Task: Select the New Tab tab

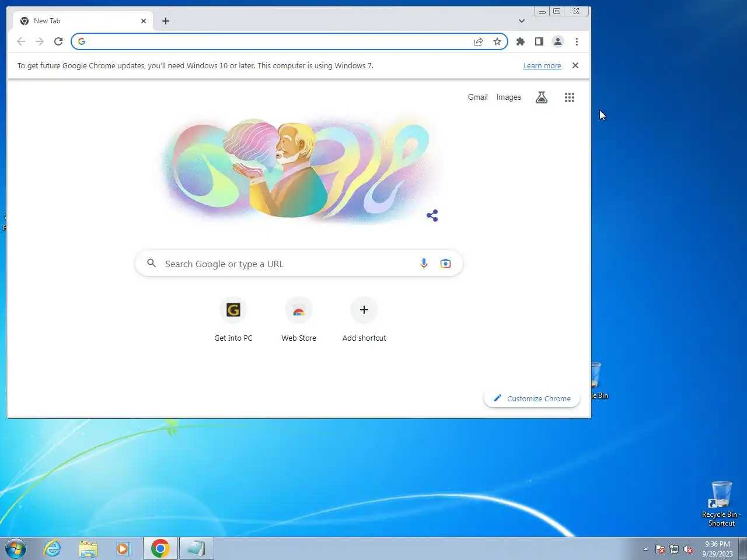Action: (83, 21)
